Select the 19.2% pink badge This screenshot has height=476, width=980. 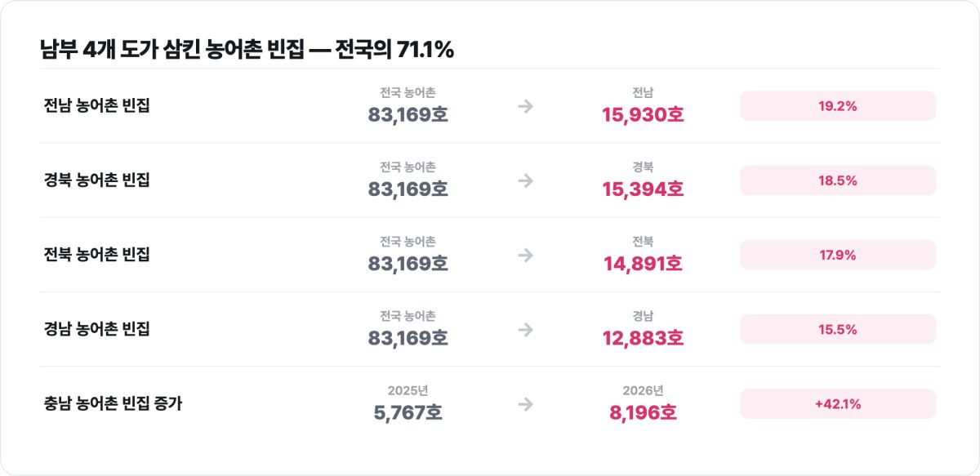tap(838, 106)
